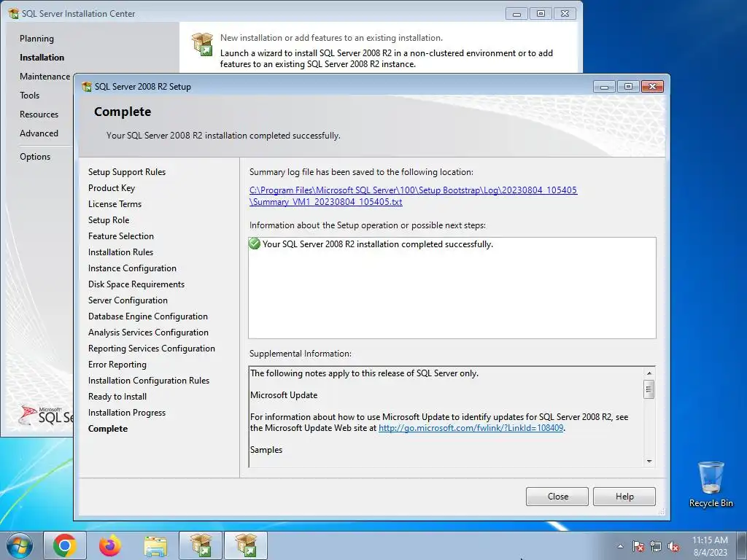
Task: Click SQL Server Installation Center title icon
Action: (13, 13)
